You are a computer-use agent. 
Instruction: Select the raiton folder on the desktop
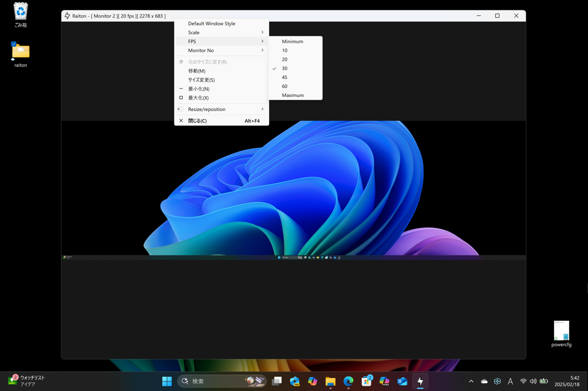pyautogui.click(x=21, y=55)
